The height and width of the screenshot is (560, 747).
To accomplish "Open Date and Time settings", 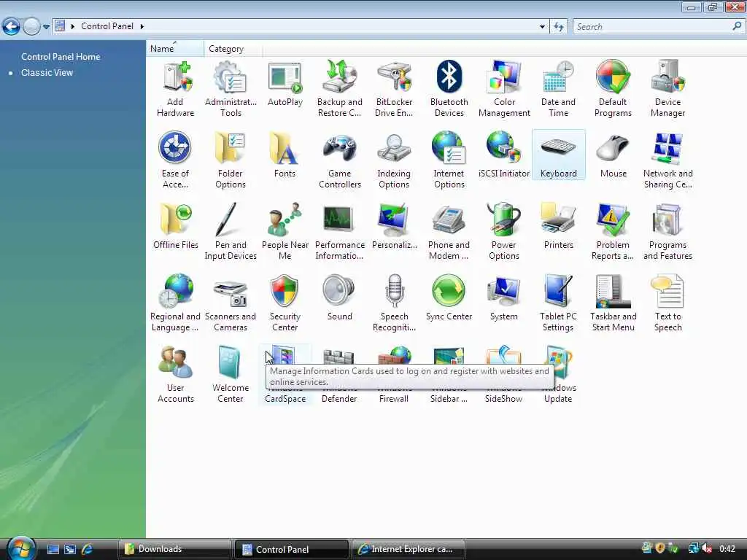I will click(x=558, y=89).
